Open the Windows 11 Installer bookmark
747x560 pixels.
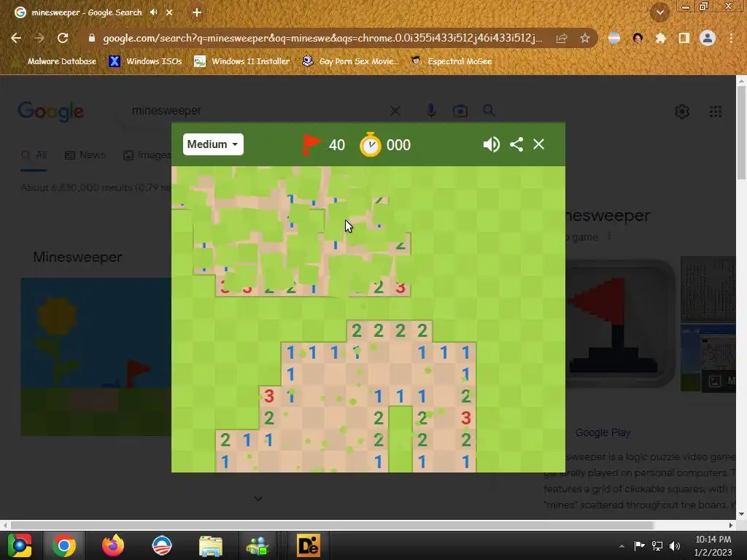click(242, 61)
